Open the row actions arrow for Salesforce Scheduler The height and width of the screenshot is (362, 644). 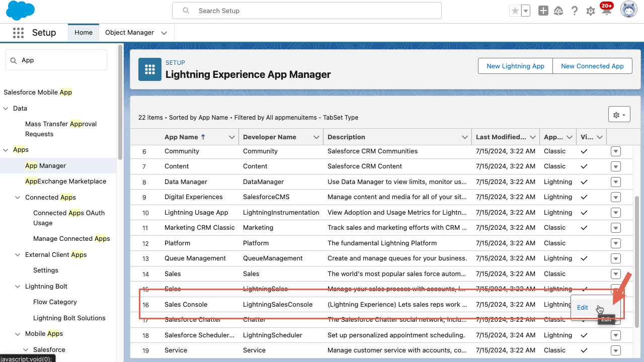point(616,335)
